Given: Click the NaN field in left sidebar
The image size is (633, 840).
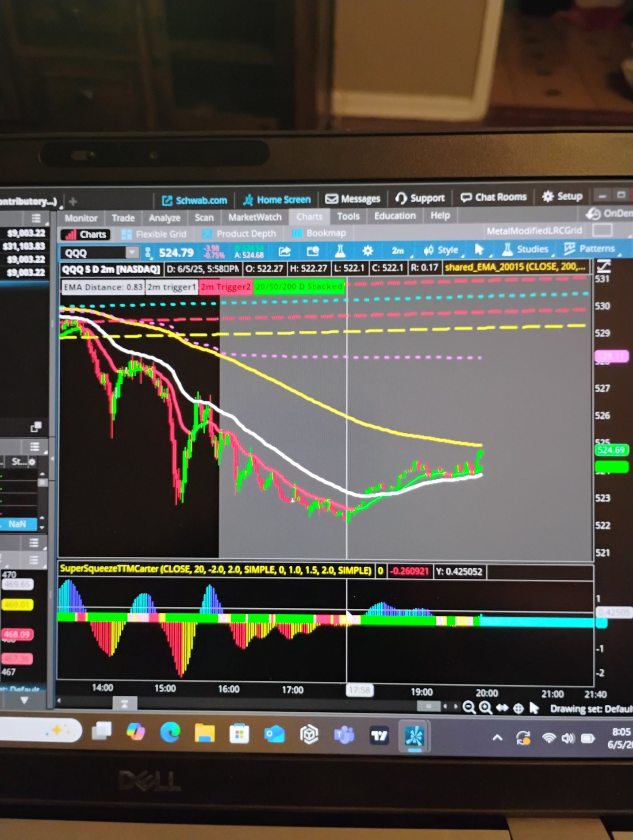Looking at the screenshot, I should click(18, 524).
